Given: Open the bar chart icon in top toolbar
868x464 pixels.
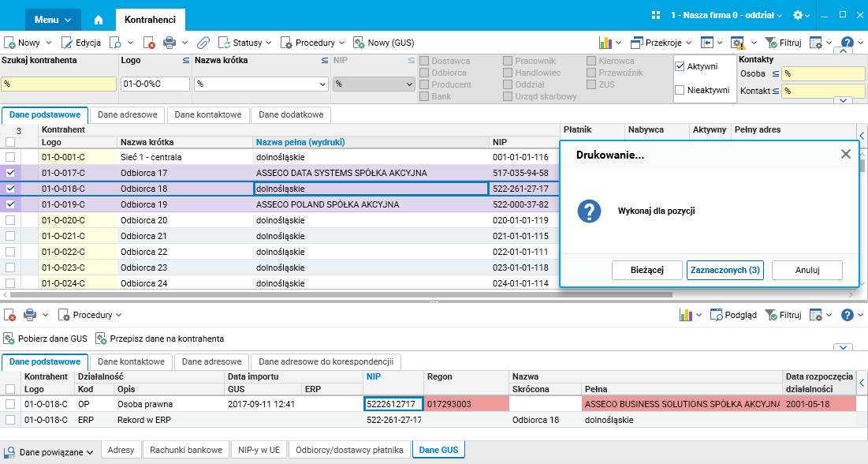Looking at the screenshot, I should pos(605,43).
